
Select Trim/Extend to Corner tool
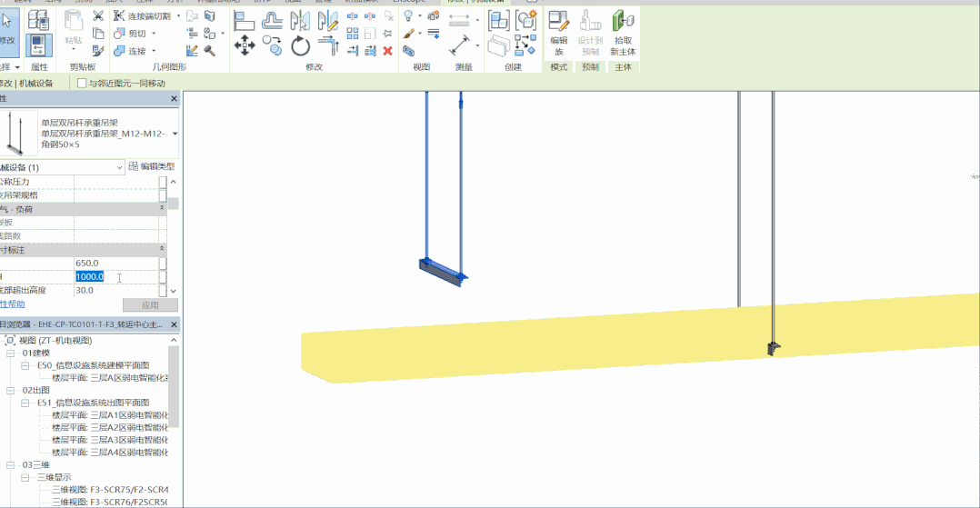(x=327, y=45)
